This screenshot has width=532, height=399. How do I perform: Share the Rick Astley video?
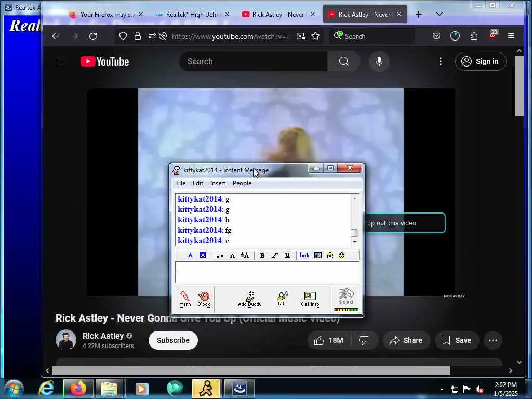pos(406,340)
